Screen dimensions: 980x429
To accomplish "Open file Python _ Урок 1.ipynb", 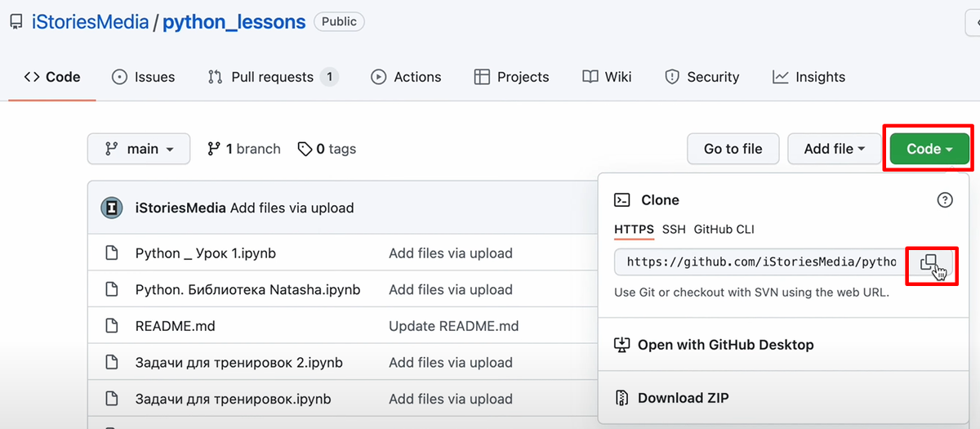I will click(x=206, y=253).
